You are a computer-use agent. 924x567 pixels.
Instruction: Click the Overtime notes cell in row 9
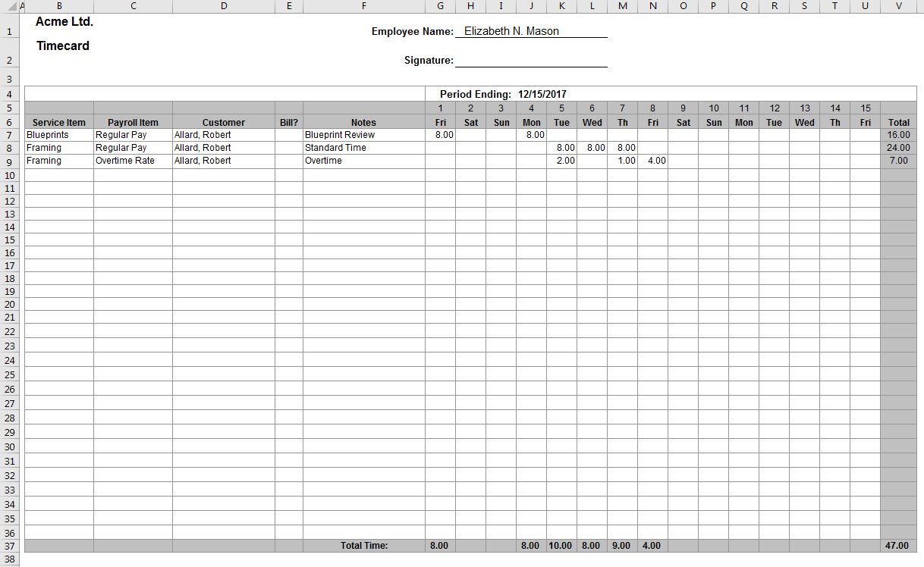click(364, 161)
